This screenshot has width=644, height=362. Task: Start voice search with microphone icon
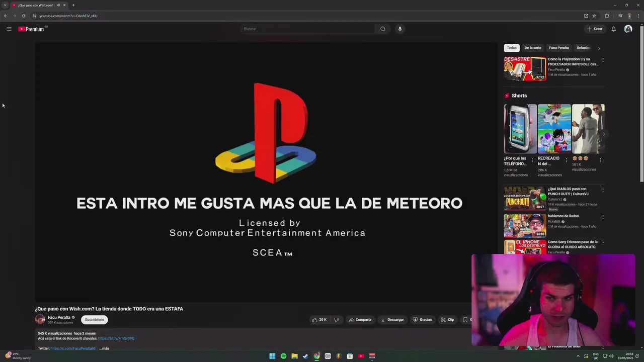[400, 29]
